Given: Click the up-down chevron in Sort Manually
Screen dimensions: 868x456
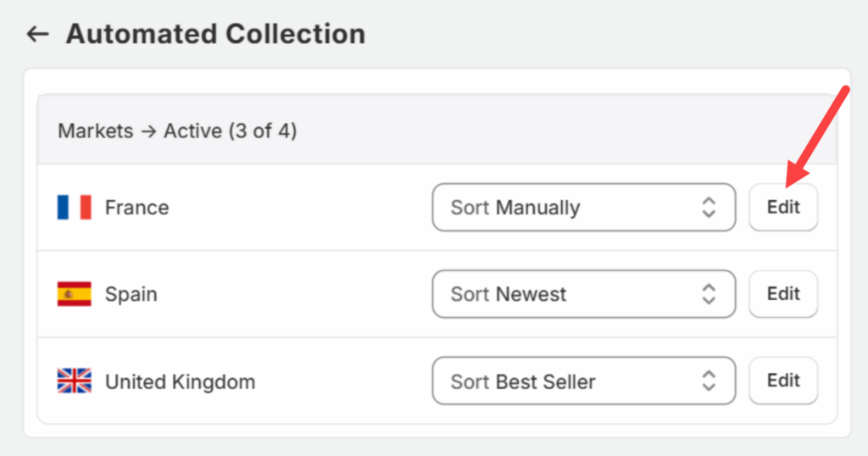Looking at the screenshot, I should [709, 208].
